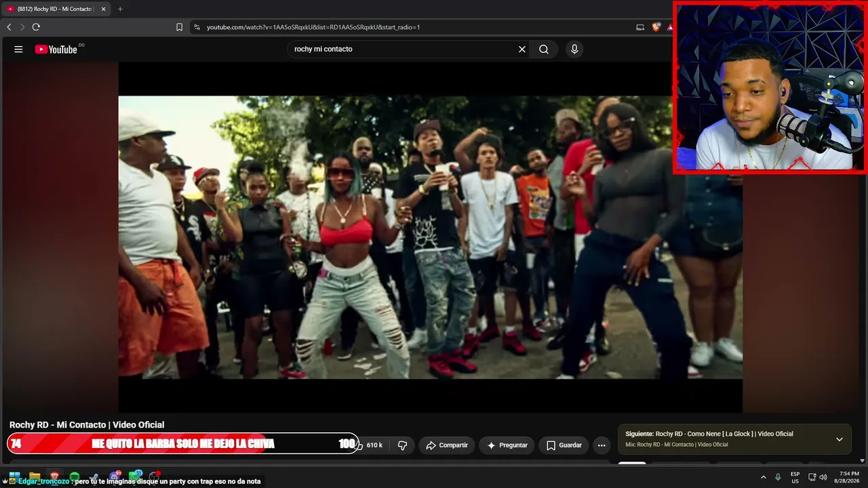Bookmark this page with the bookmark icon
This screenshot has width=868, height=488.
(179, 27)
